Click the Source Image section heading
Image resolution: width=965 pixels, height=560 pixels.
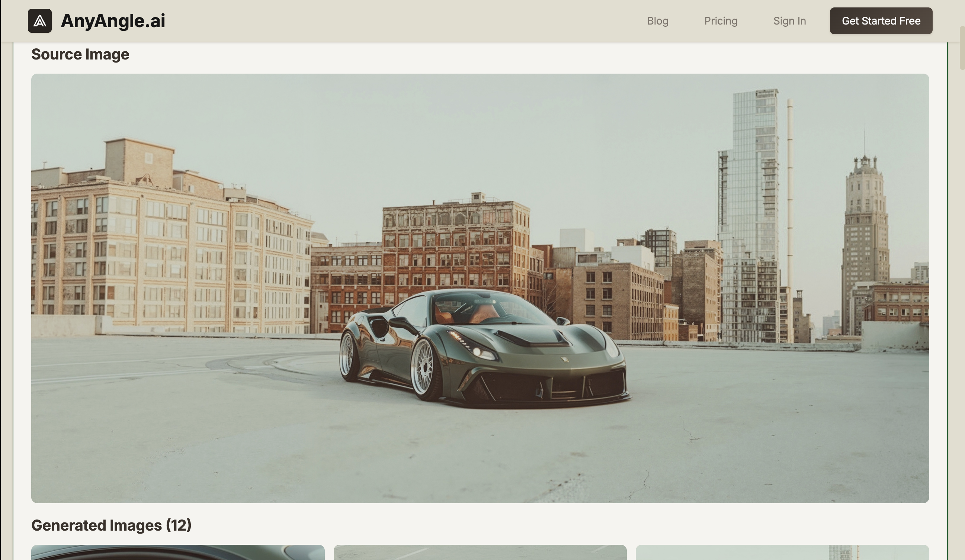click(x=80, y=54)
